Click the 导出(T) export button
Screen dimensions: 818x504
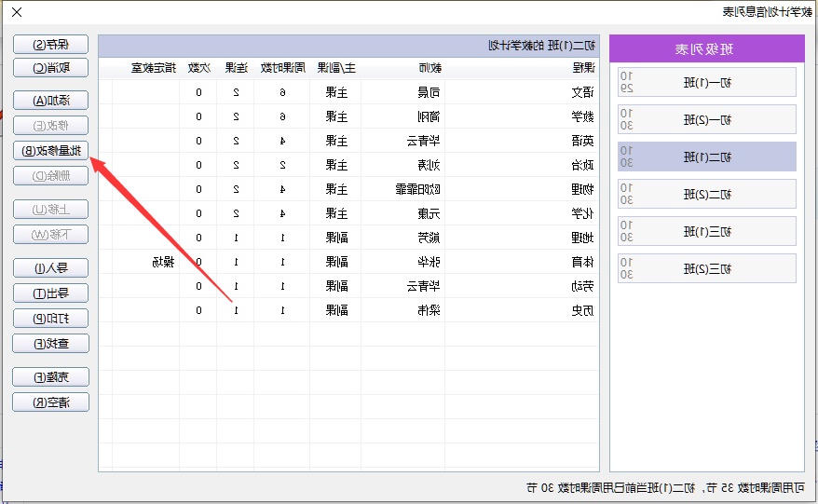50,293
